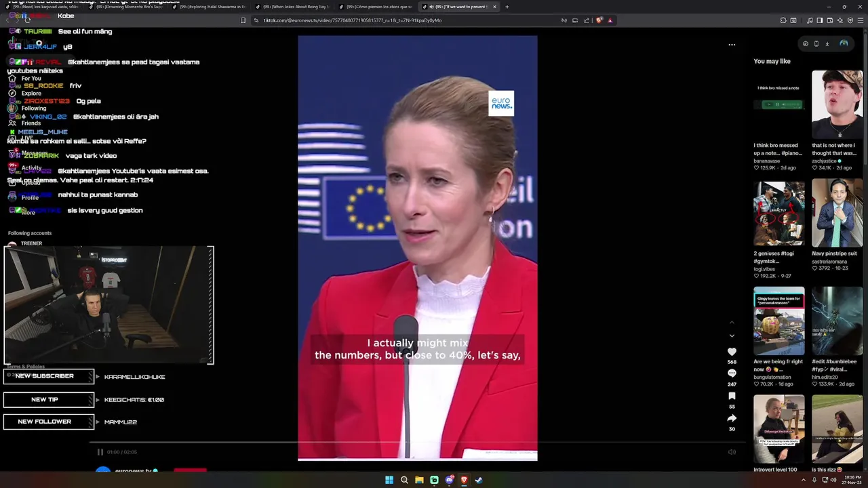Like the Euronews TikTok video (heart icon)
Image resolution: width=868 pixels, height=488 pixels.
click(732, 352)
